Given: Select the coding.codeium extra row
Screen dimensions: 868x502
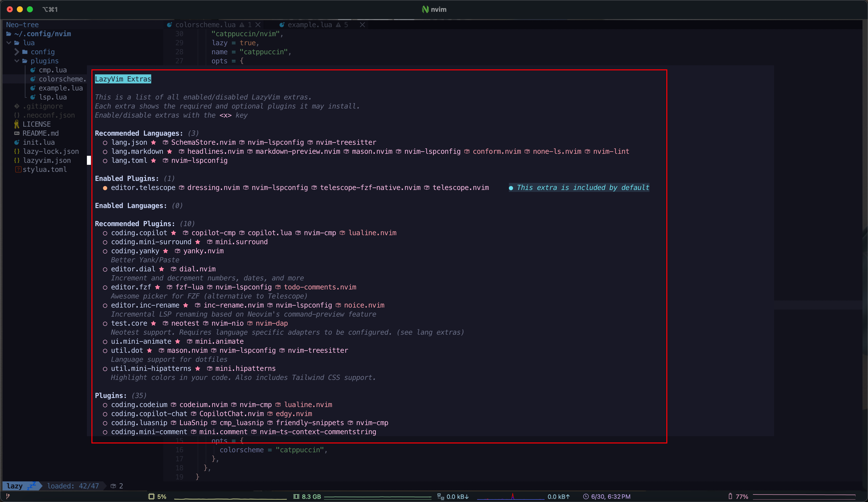Looking at the screenshot, I should pyautogui.click(x=218, y=405).
